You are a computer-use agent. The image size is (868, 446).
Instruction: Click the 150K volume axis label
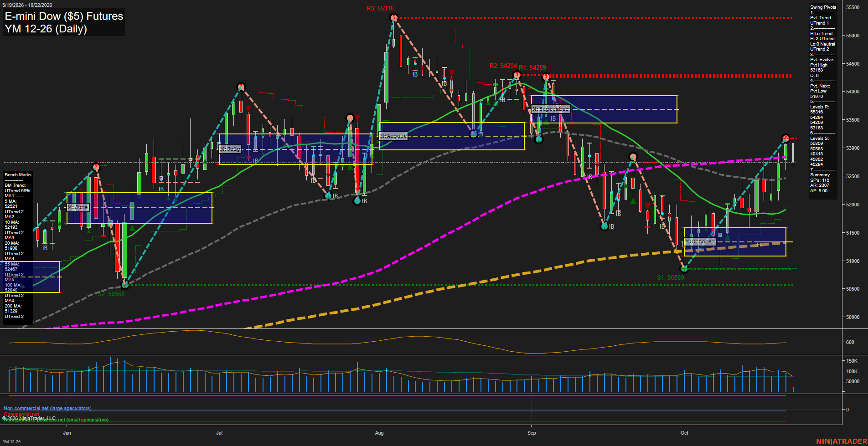click(852, 361)
